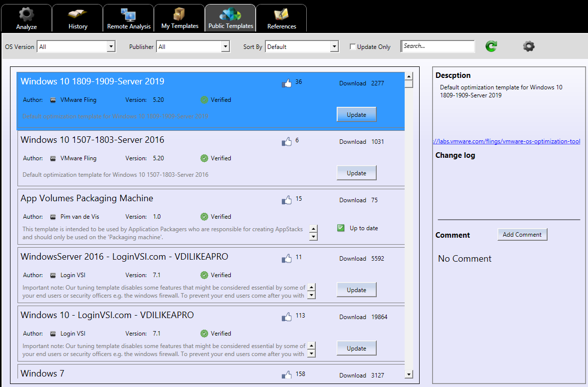This screenshot has width=588, height=387.
Task: Click Verified icon on WindowsServer 2016 LoginVSI
Action: coord(204,275)
